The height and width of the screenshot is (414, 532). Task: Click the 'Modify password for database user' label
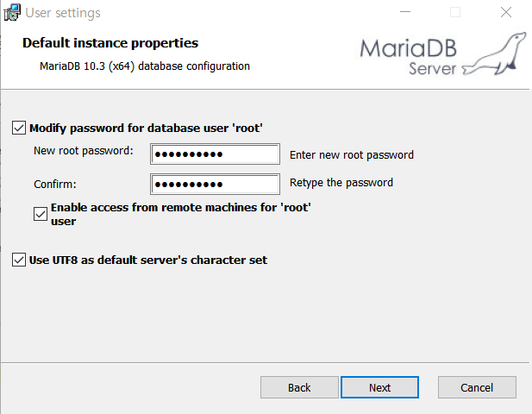[146, 128]
